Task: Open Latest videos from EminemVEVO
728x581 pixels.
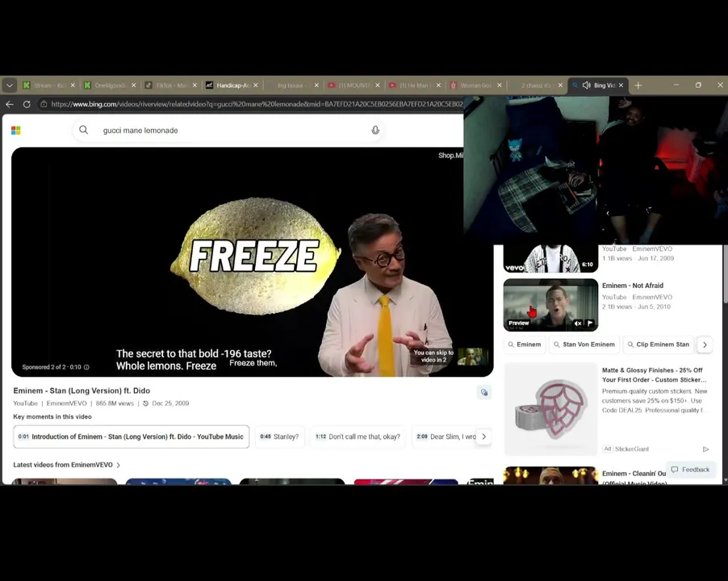Action: [67, 465]
